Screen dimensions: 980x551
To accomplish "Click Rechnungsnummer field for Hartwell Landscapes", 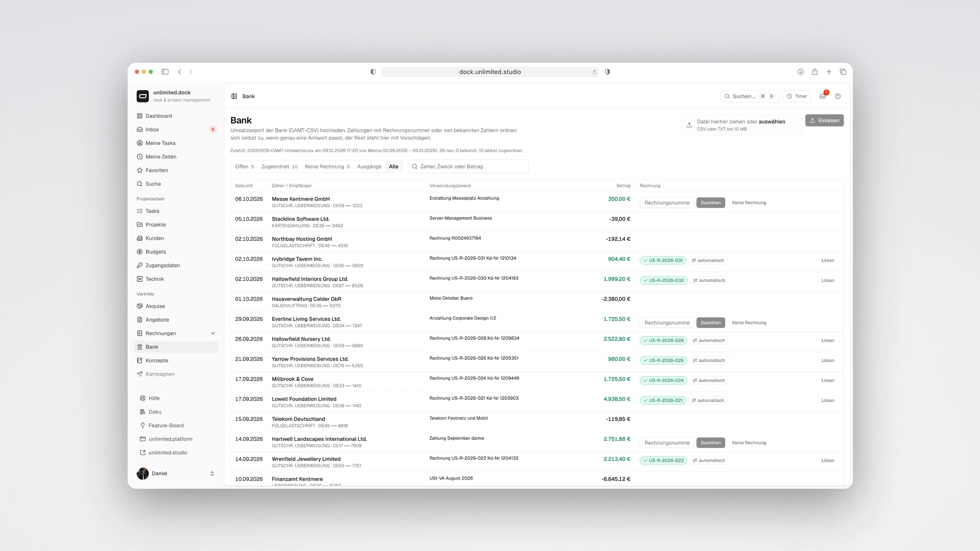I will 667,443.
